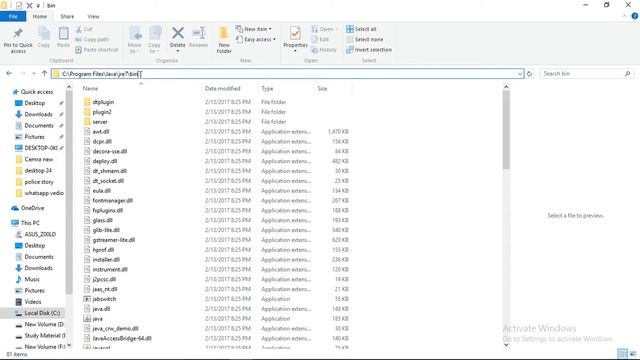Open the Copy to dropdown
The width and height of the screenshot is (640, 360).
coord(154,40)
